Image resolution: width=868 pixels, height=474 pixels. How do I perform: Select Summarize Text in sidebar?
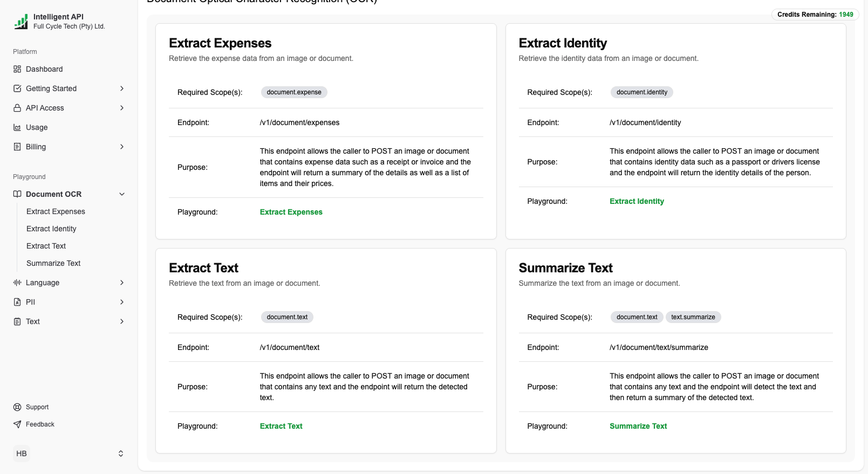coord(53,263)
